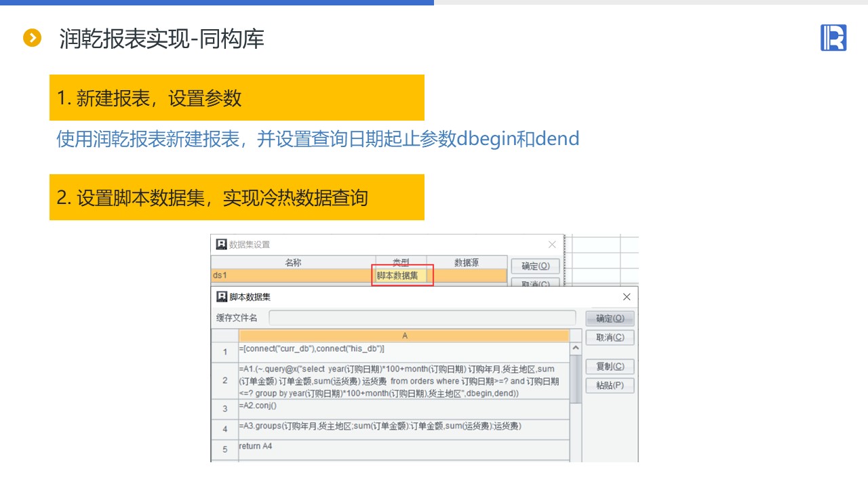Image resolution: width=868 pixels, height=488 pixels.
Task: Click cell containing =A3.groups expression
Action: [x=404, y=430]
